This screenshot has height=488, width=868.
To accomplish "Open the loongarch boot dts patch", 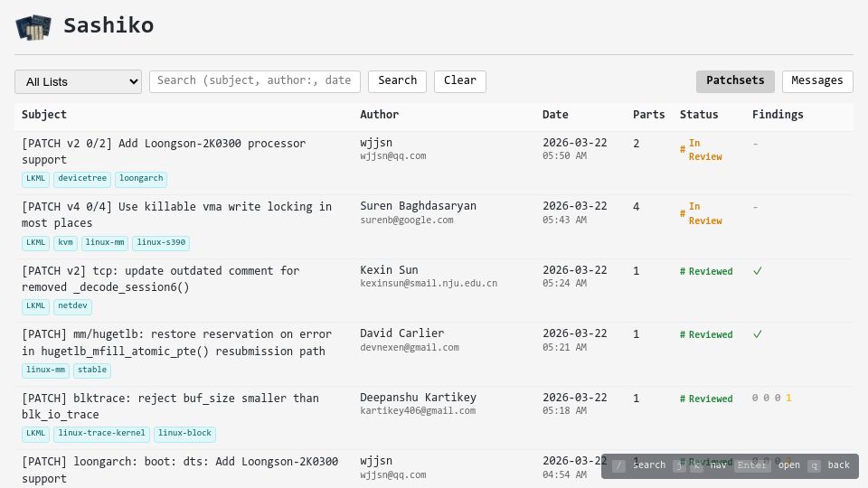I will [180, 470].
